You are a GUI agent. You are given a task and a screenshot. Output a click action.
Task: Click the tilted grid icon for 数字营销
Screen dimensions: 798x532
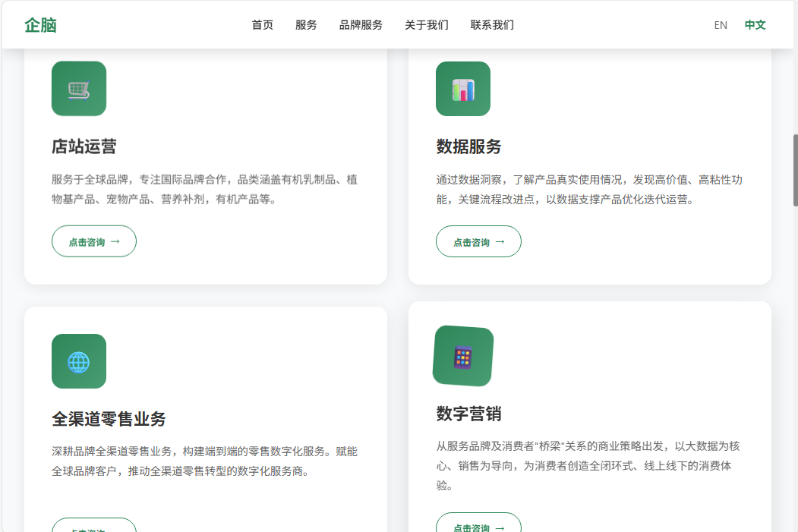click(x=463, y=356)
